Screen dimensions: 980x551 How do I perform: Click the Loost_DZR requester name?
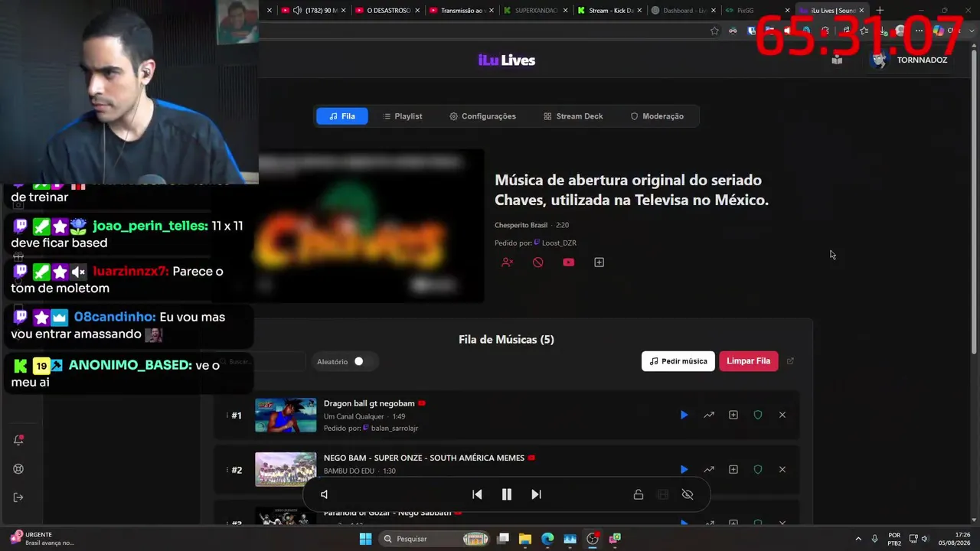(x=559, y=243)
